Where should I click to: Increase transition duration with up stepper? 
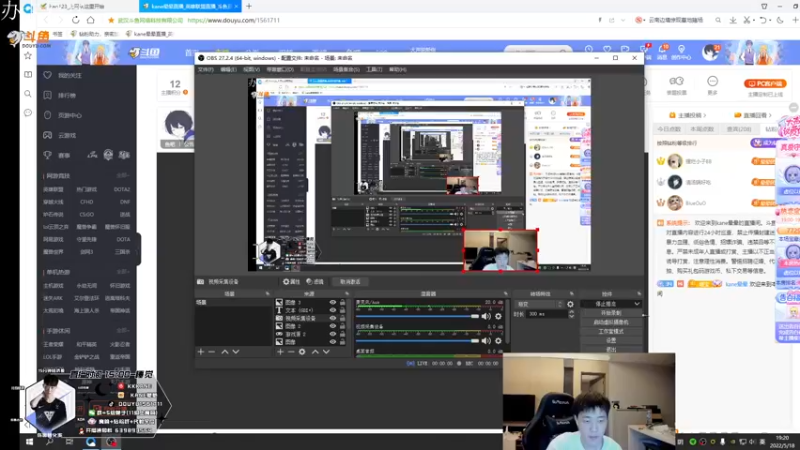coord(571,312)
